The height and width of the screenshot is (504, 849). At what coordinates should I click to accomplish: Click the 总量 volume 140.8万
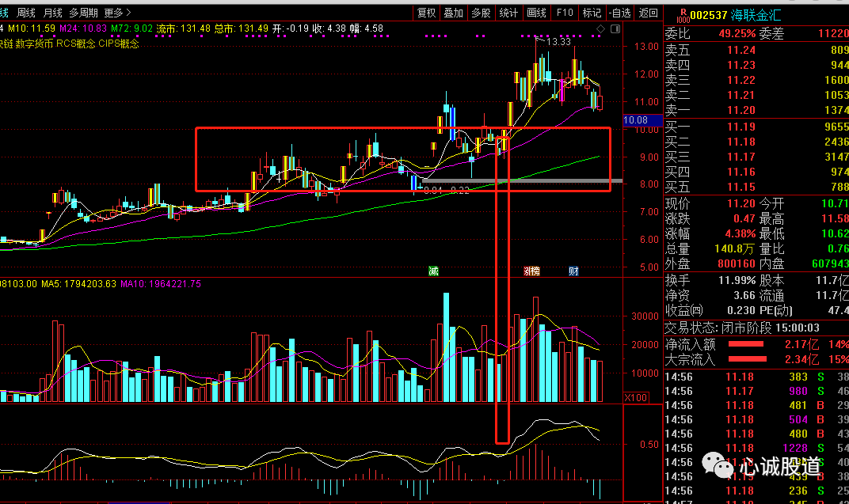734,249
